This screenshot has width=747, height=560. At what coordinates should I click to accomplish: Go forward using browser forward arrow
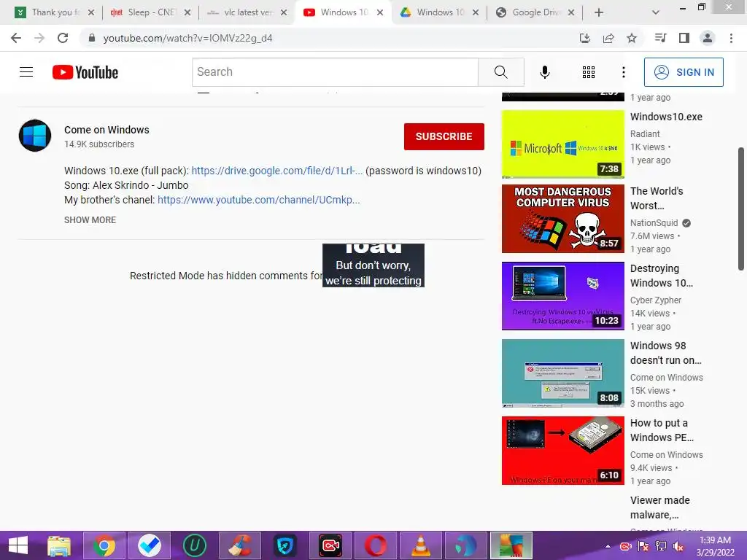tap(39, 38)
